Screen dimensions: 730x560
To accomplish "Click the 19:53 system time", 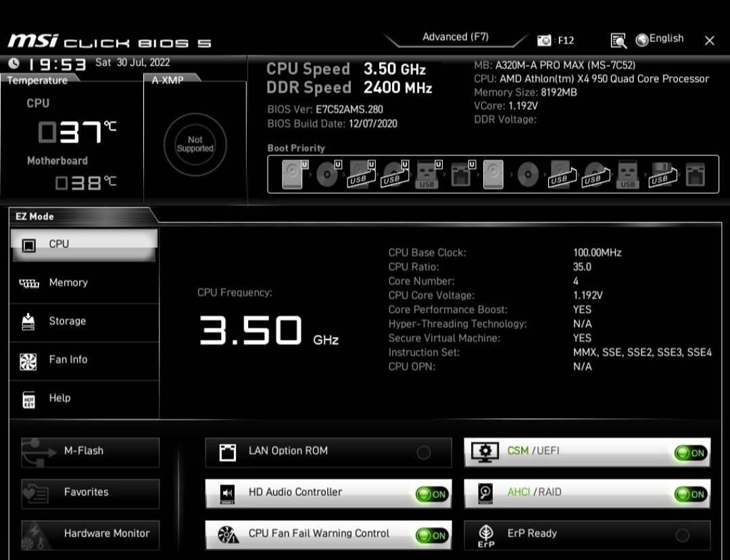I will pos(57,64).
